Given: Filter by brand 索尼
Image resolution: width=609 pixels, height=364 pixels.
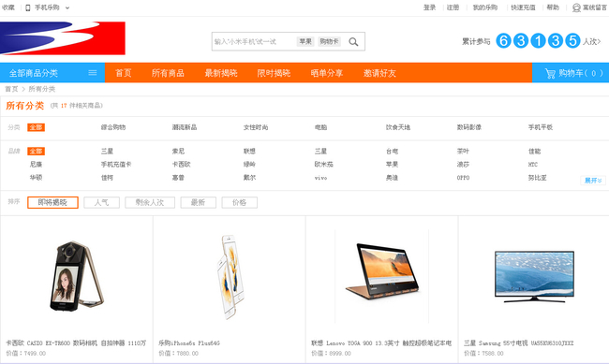Looking at the screenshot, I should (178, 151).
